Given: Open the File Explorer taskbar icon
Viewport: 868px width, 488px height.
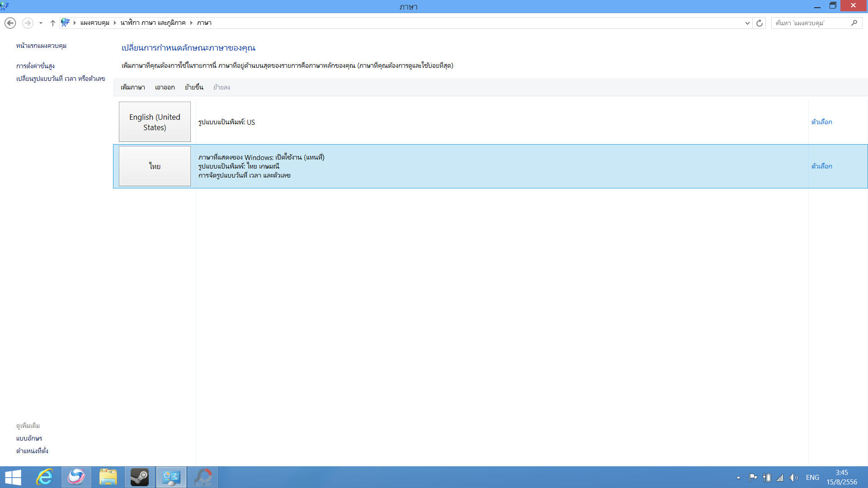Looking at the screenshot, I should coord(108,477).
